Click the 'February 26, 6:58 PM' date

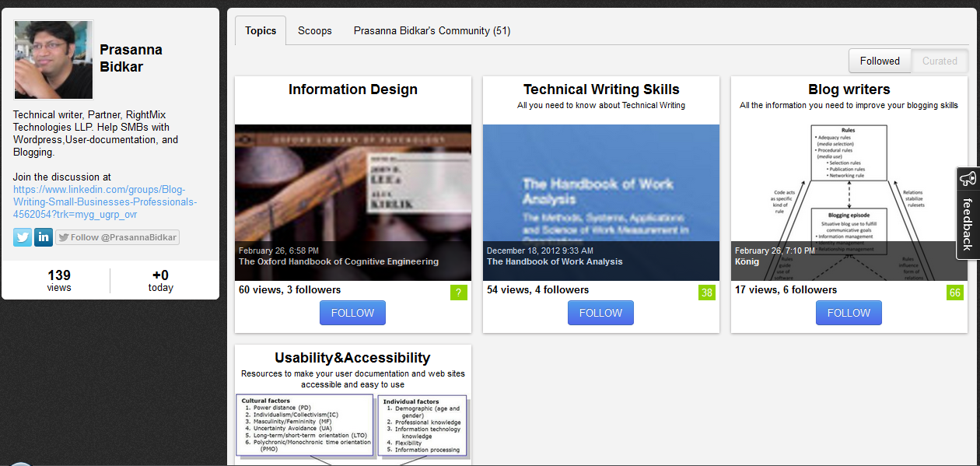point(278,251)
